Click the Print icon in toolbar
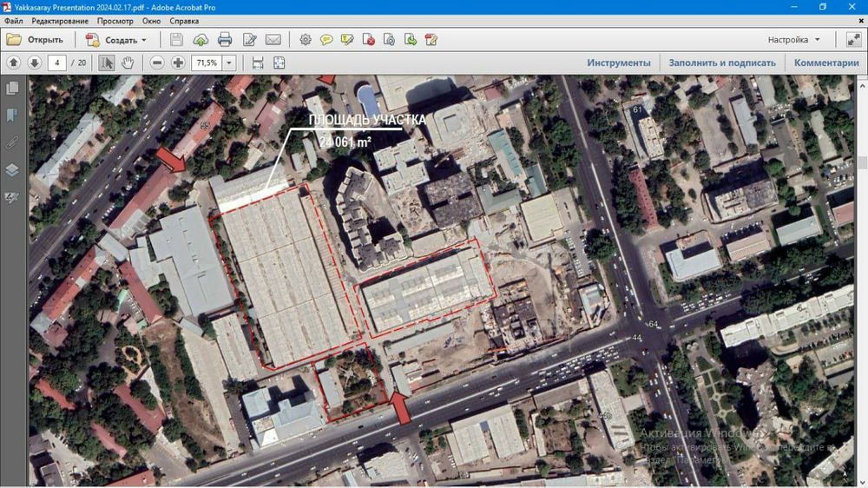The width and height of the screenshot is (868, 488). click(x=225, y=40)
